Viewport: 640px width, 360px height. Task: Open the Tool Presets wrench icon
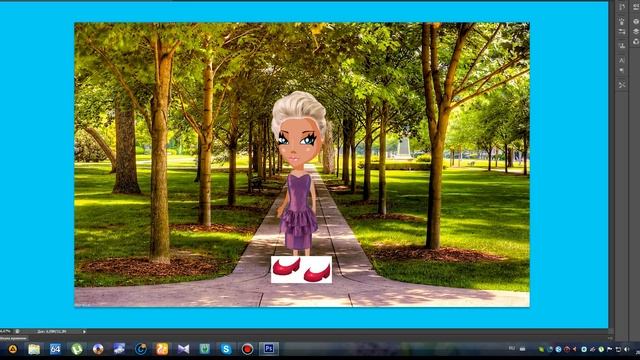(x=622, y=84)
